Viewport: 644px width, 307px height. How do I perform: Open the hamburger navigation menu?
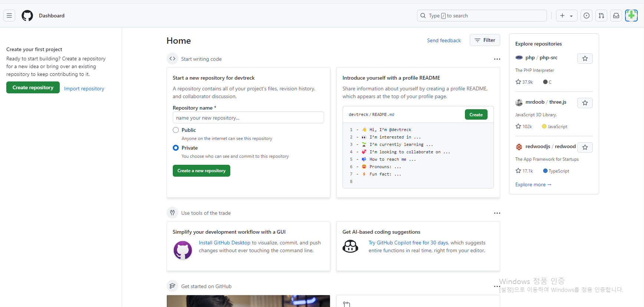(x=9, y=16)
